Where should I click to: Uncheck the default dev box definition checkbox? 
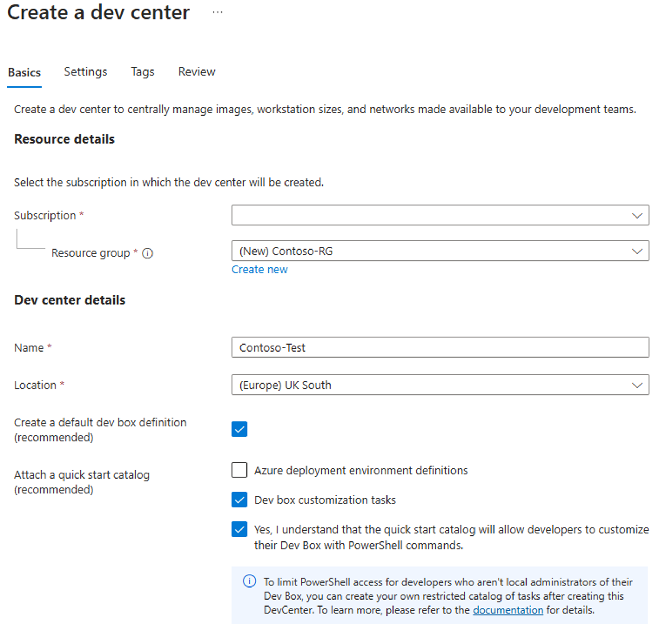[x=239, y=429]
